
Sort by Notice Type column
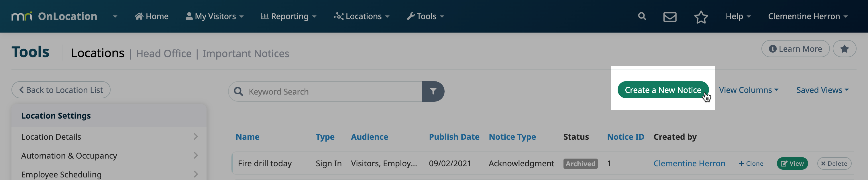(x=512, y=137)
